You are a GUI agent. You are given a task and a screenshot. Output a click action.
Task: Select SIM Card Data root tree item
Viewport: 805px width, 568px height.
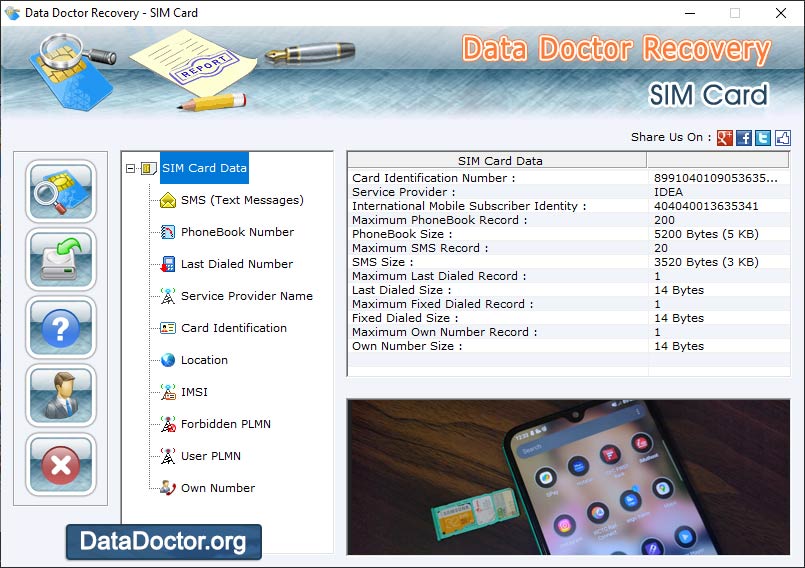tap(204, 168)
